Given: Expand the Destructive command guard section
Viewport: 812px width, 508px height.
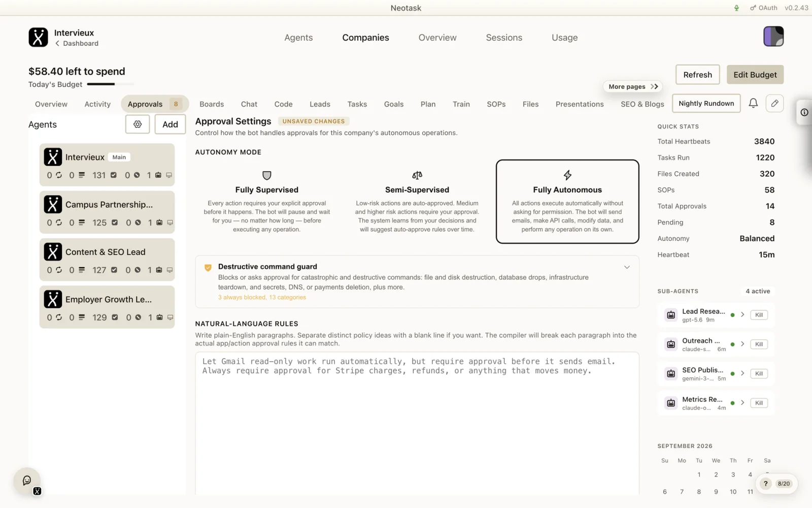Looking at the screenshot, I should pyautogui.click(x=627, y=267).
